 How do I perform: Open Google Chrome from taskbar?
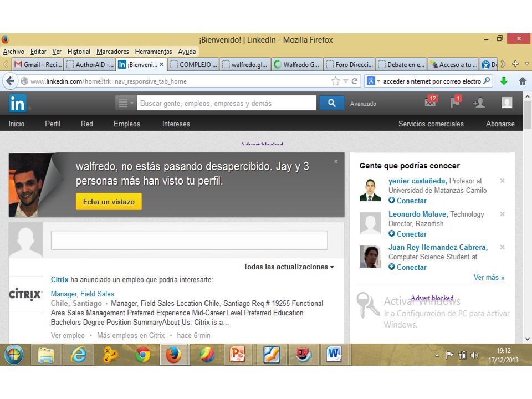point(142,355)
